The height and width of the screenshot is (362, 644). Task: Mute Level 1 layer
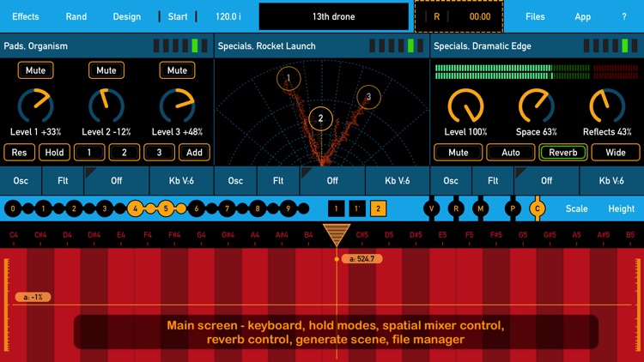coord(36,70)
